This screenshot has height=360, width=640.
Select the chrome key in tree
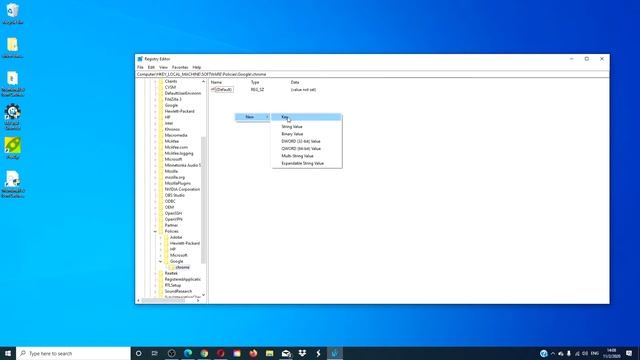(x=182, y=267)
